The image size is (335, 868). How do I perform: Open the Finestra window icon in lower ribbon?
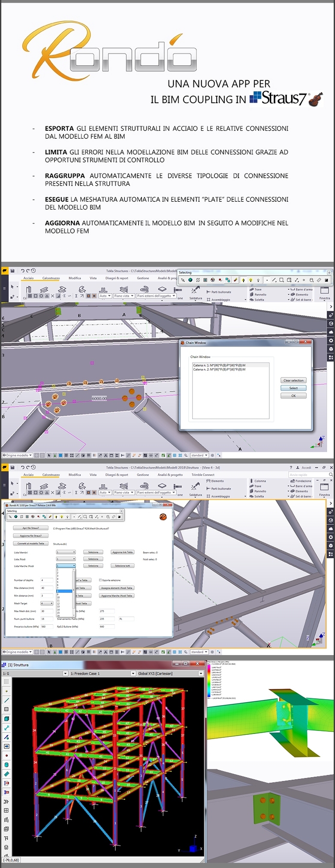click(325, 488)
